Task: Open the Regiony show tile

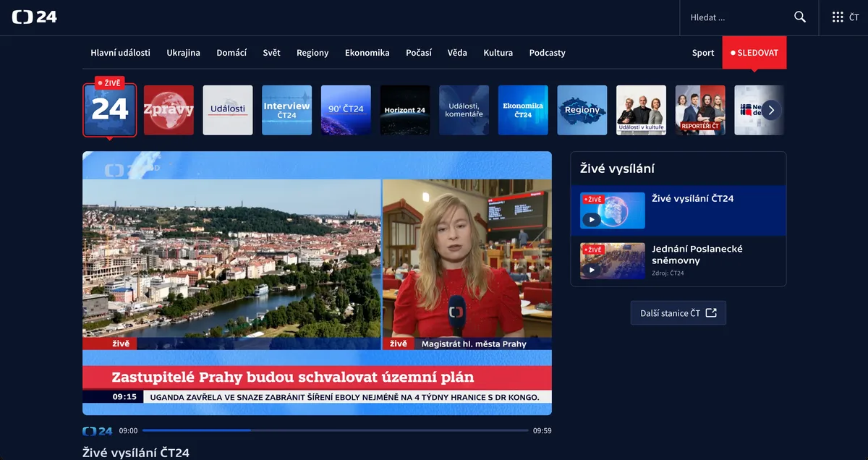Action: coord(582,110)
